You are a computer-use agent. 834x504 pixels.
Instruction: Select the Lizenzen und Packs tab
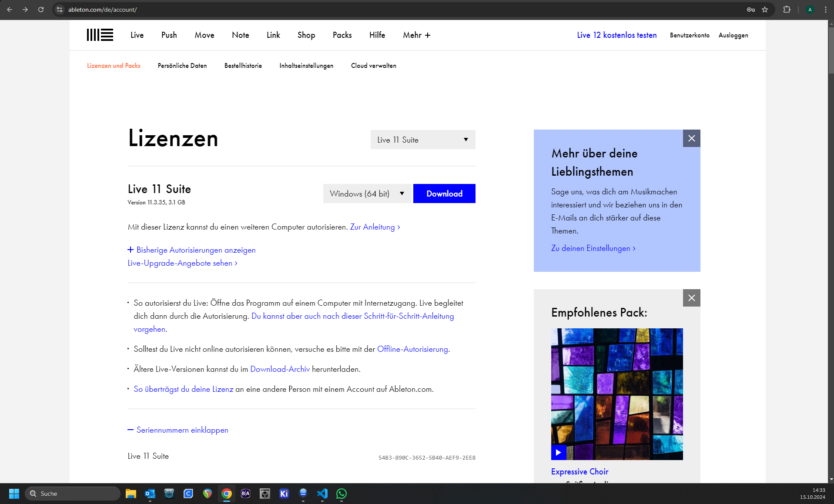(114, 66)
